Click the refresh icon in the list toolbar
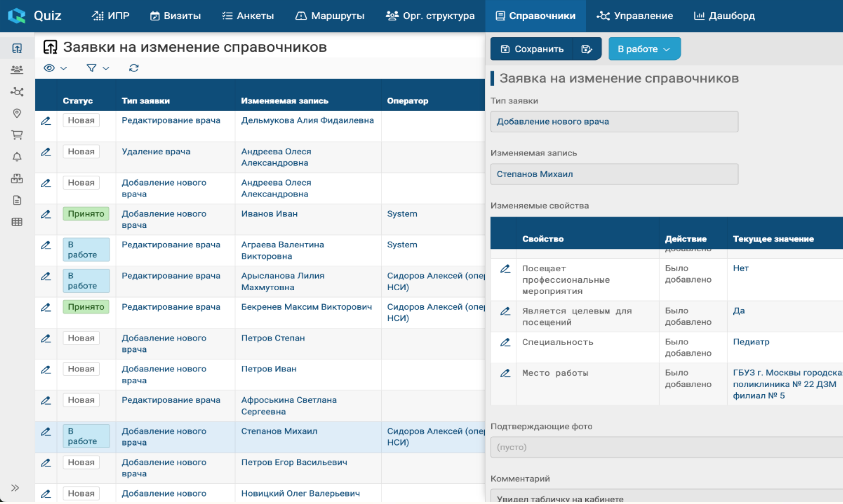The image size is (843, 504). tap(133, 68)
